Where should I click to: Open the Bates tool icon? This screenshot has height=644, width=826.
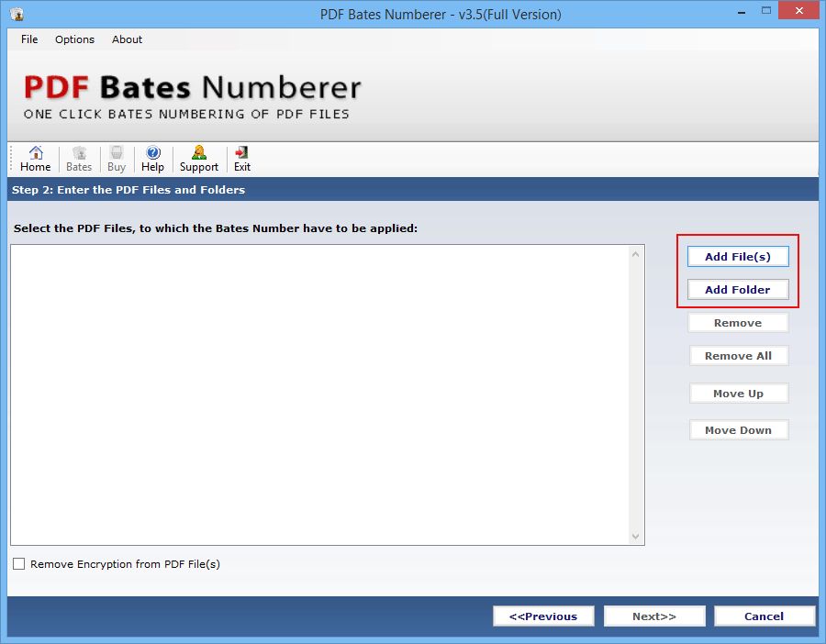click(79, 158)
